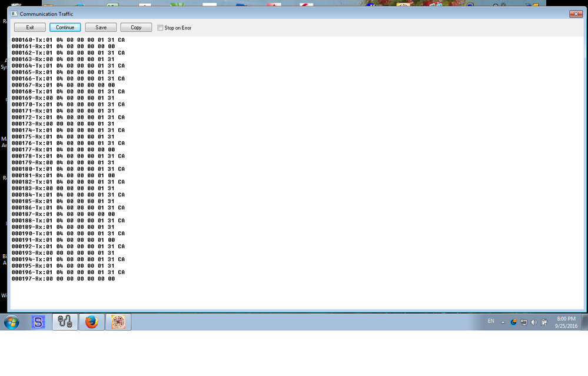Select log line 000190-Tx
The width and height of the screenshot is (588, 376).
68,234
